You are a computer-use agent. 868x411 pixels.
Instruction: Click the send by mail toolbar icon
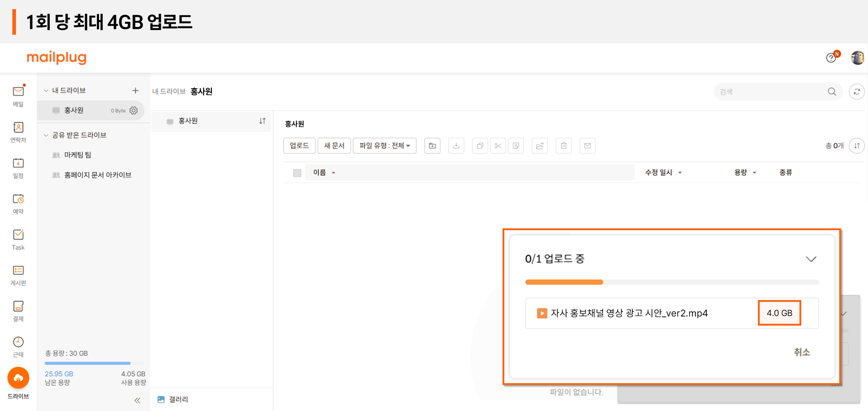point(587,146)
